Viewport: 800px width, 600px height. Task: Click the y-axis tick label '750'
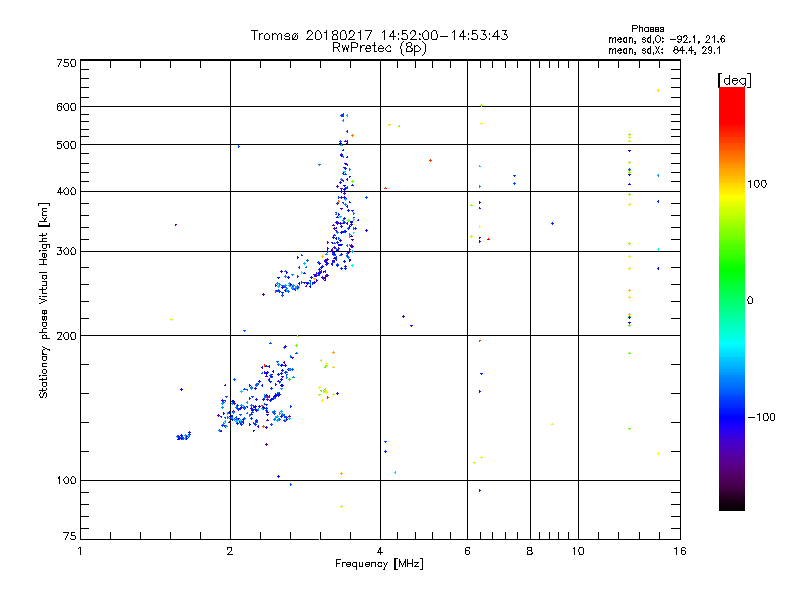66,63
